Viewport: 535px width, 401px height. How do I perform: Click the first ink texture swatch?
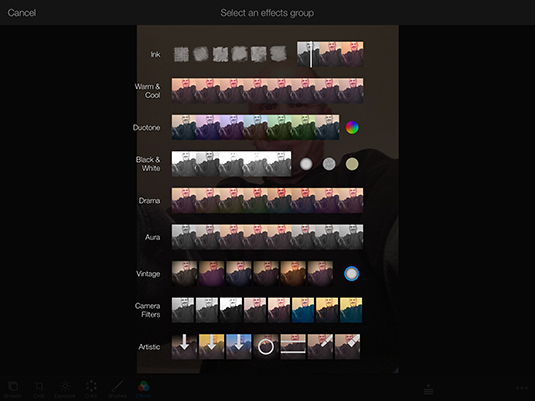click(181, 54)
